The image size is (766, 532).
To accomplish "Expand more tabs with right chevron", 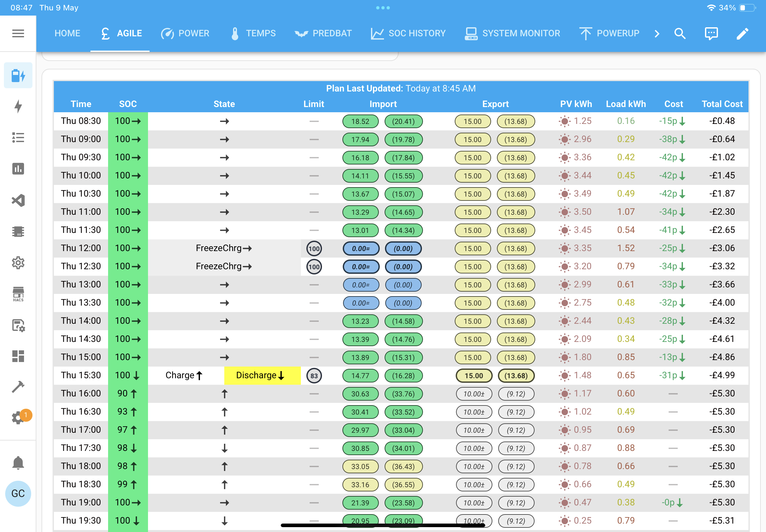I will pos(657,33).
